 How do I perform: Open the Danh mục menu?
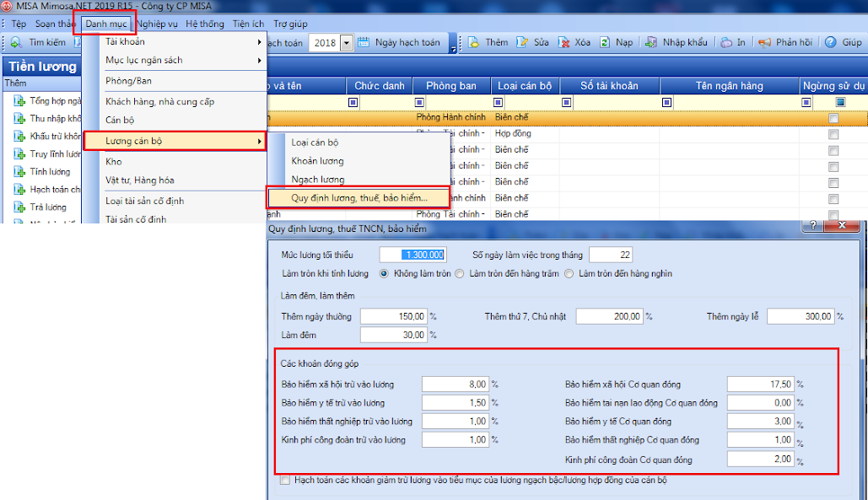[x=105, y=24]
